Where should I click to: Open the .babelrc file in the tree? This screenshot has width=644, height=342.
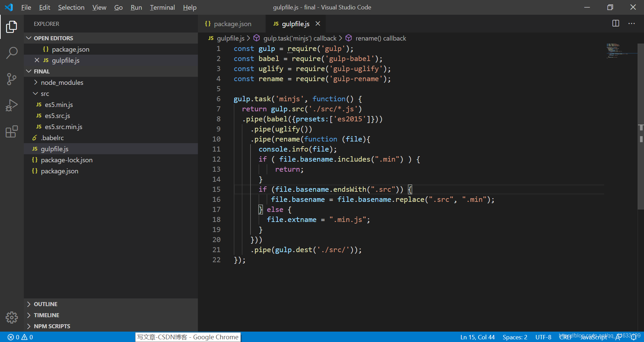click(52, 137)
